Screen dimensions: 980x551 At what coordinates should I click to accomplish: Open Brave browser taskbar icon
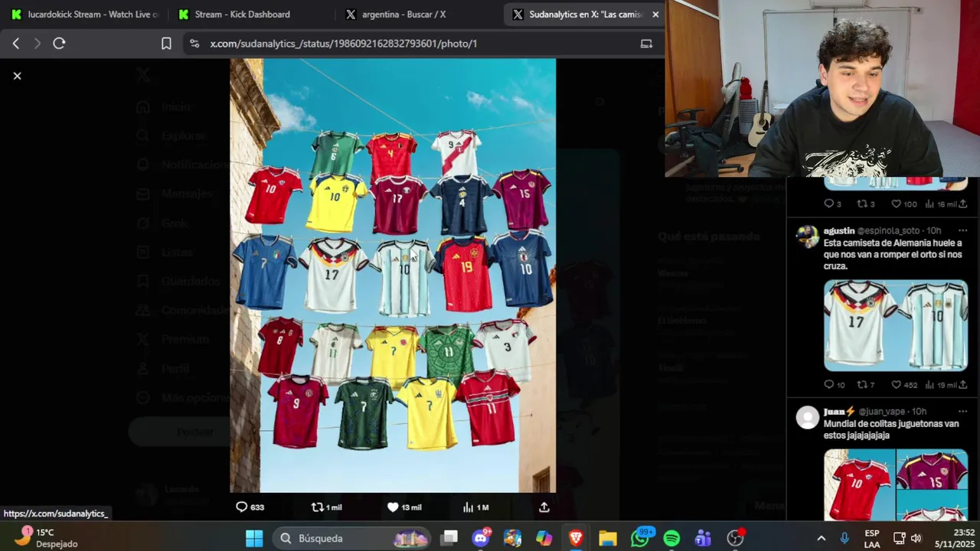pyautogui.click(x=576, y=538)
